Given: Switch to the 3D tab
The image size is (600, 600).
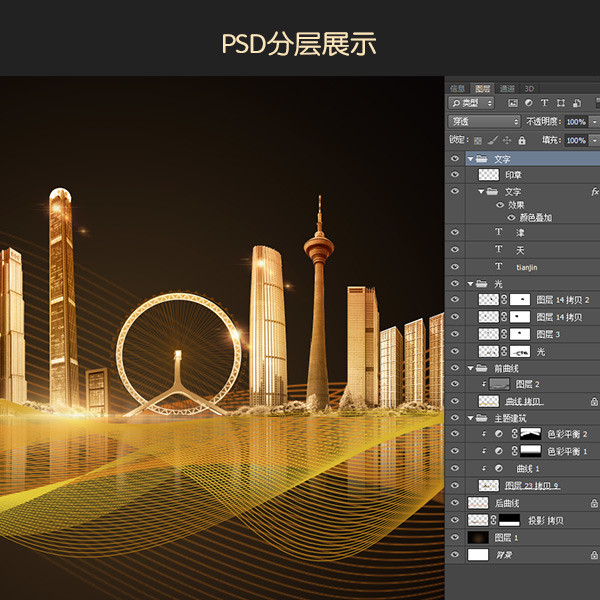Looking at the screenshot, I should click(x=529, y=89).
